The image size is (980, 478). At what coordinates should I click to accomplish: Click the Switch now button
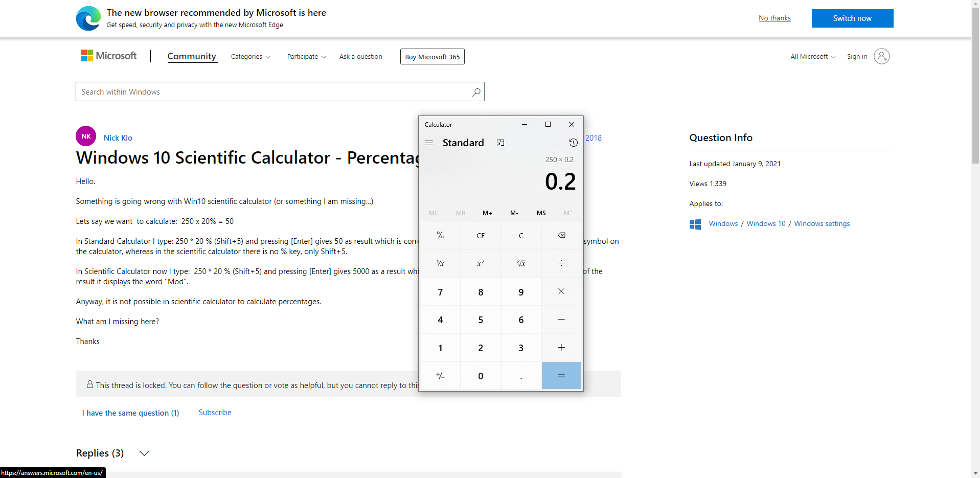[x=852, y=18]
